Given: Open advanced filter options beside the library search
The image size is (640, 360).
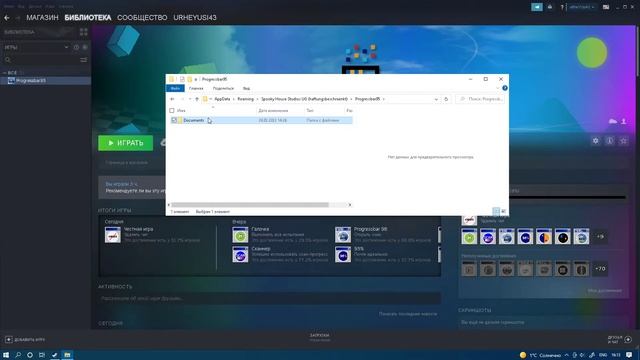Looking at the screenshot, I should (x=84, y=60).
